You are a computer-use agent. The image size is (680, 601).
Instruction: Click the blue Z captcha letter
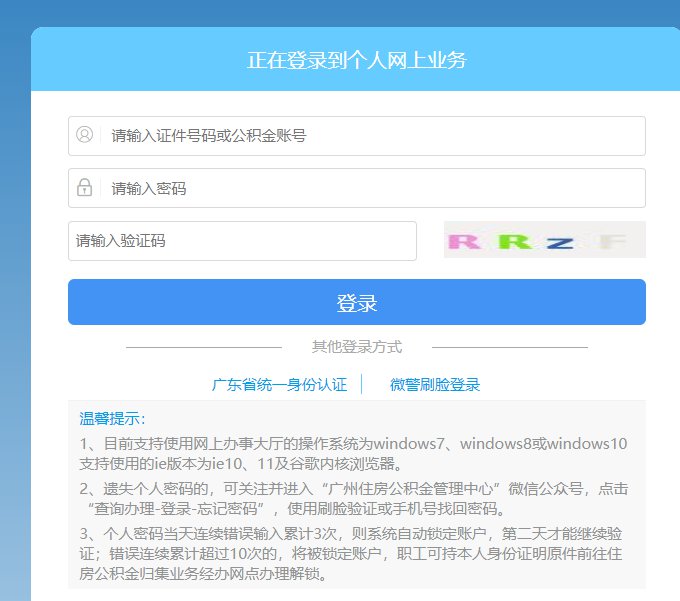point(560,243)
